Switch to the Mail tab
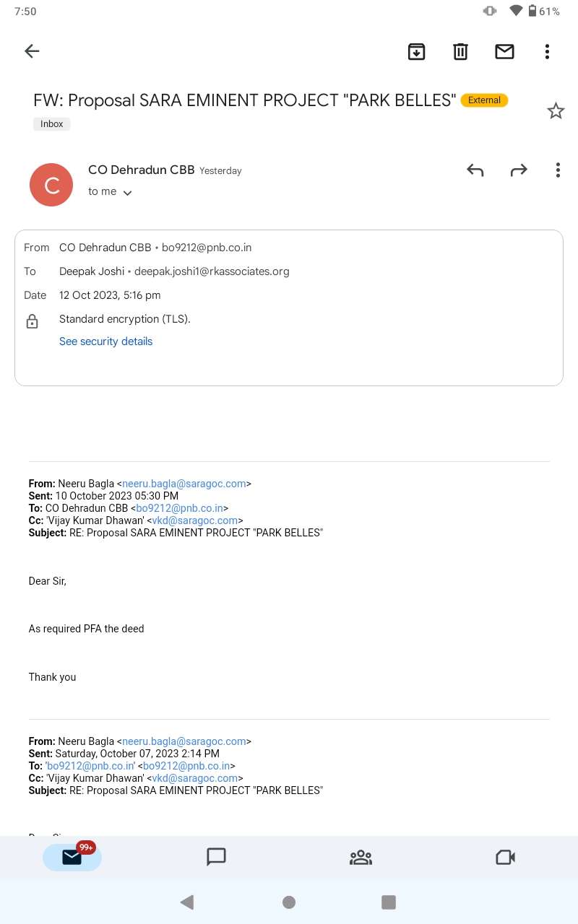578x924 pixels. pos(72,857)
